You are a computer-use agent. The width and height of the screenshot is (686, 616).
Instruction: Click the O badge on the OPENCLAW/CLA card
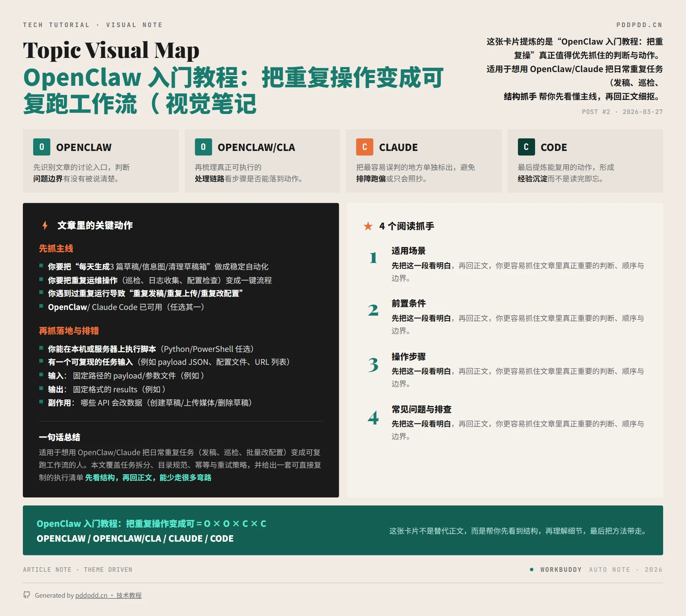click(x=204, y=148)
